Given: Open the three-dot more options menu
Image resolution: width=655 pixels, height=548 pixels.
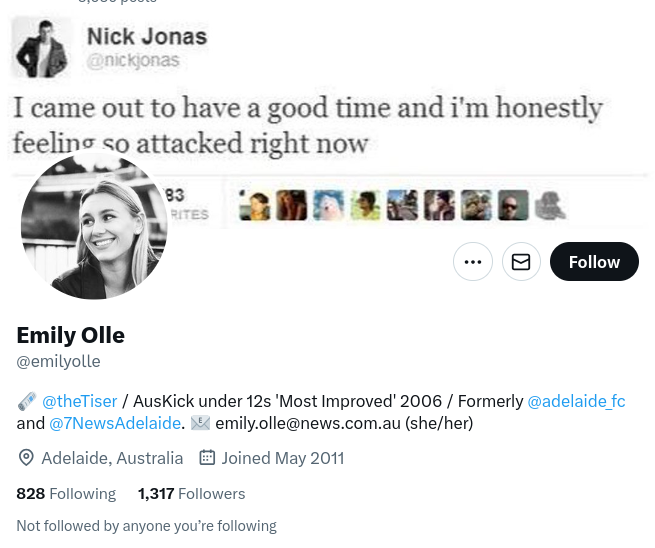Looking at the screenshot, I should pyautogui.click(x=473, y=262).
